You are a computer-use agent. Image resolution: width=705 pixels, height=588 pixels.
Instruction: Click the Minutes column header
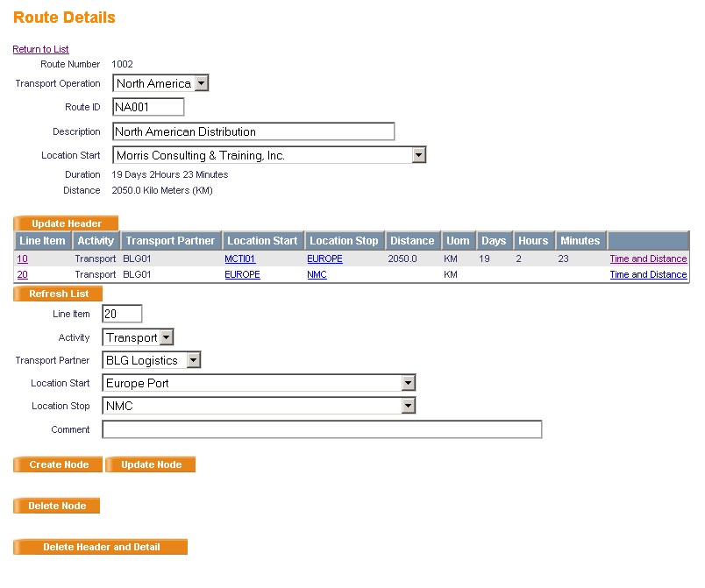point(580,241)
